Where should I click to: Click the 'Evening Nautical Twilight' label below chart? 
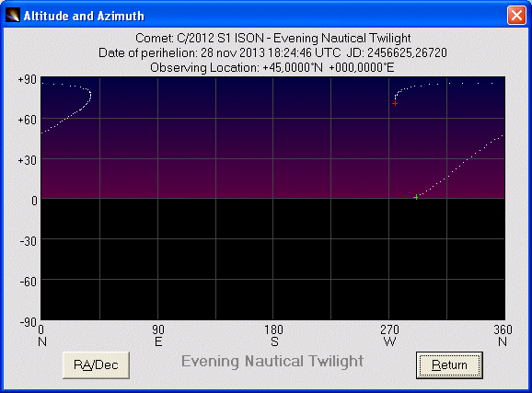click(x=272, y=361)
